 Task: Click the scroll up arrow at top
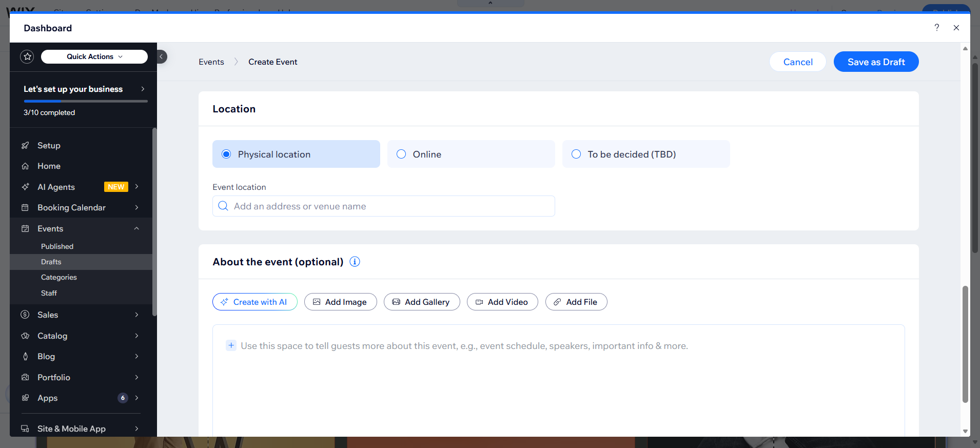[x=965, y=48]
